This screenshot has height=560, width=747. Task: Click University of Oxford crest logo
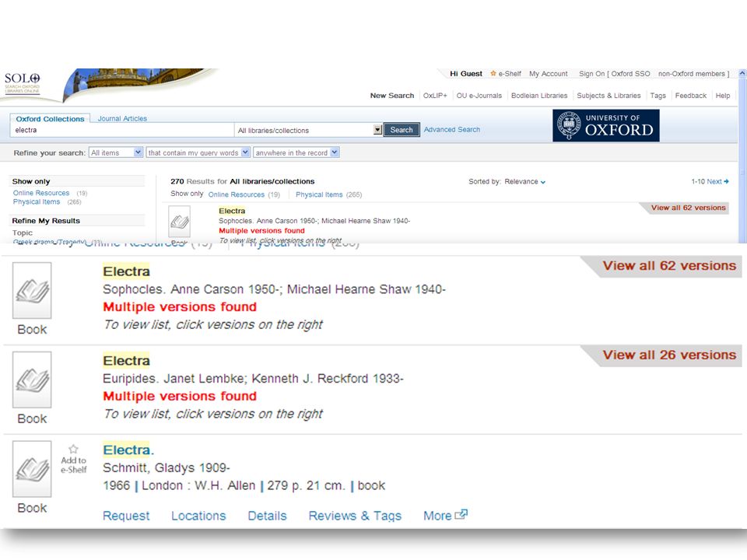pos(569,125)
